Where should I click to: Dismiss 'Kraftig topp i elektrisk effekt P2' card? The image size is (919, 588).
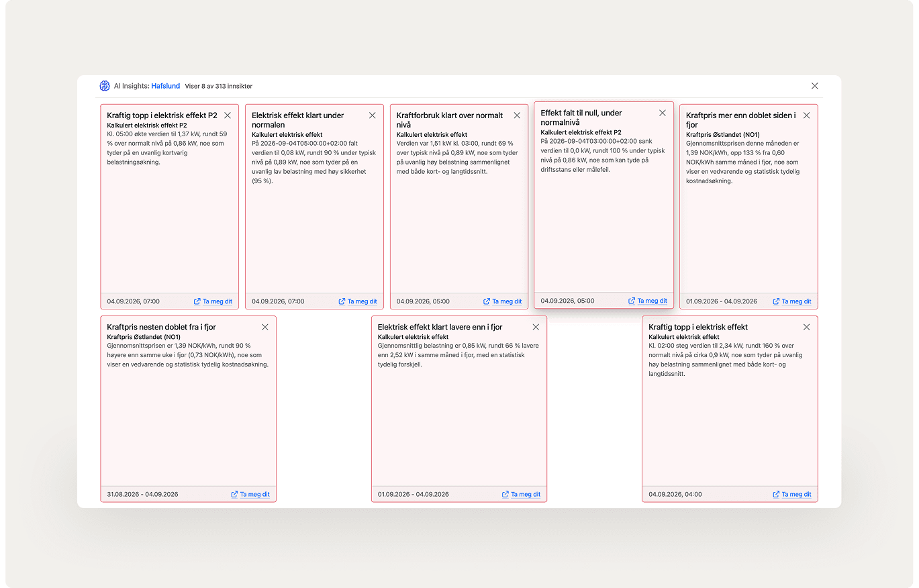click(228, 115)
